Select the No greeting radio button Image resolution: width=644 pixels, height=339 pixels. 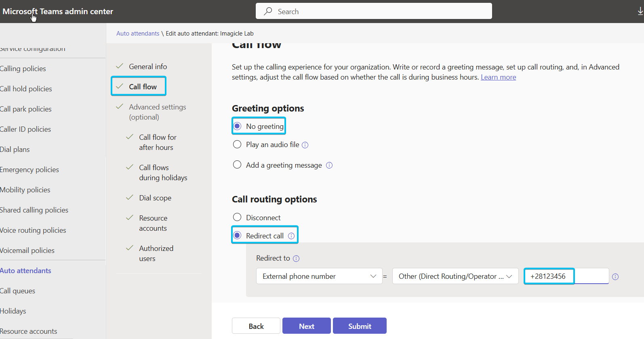click(238, 126)
